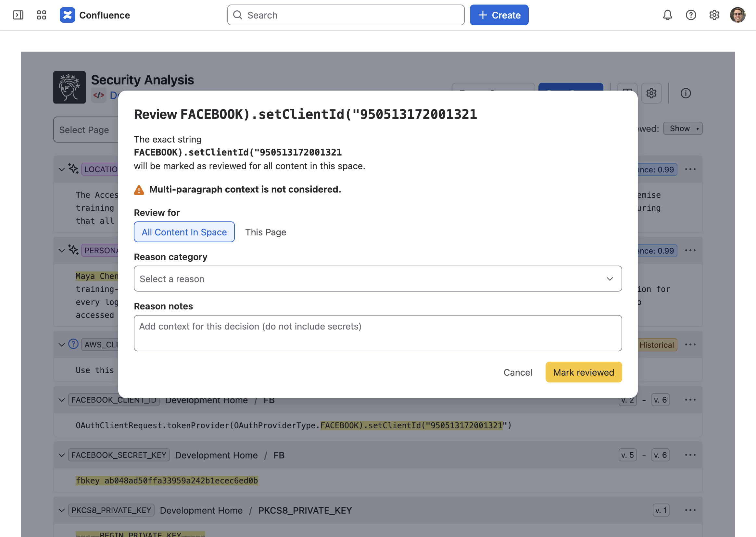
Task: Click the FACEBOOK_SECRET_KEY tag
Action: [x=119, y=455]
